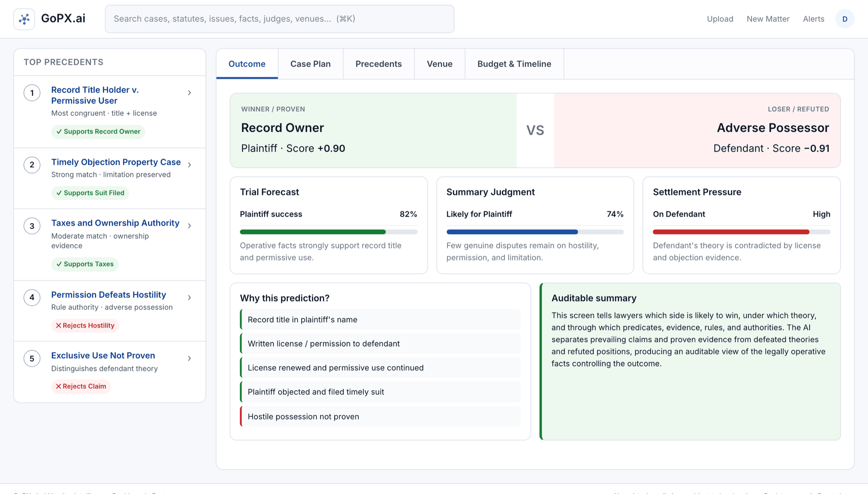Click rank badge 3 in Top Precedents

tap(32, 226)
